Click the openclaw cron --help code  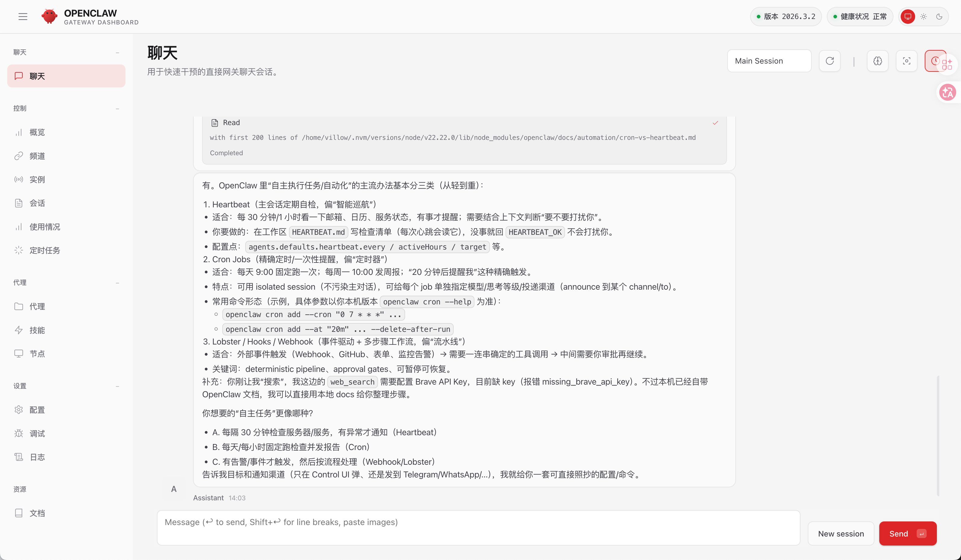pyautogui.click(x=427, y=302)
